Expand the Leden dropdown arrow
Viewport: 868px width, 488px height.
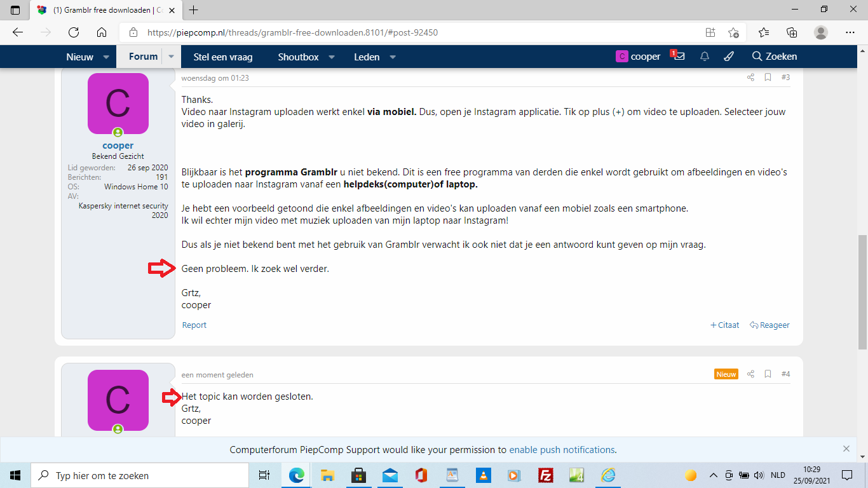(x=392, y=57)
